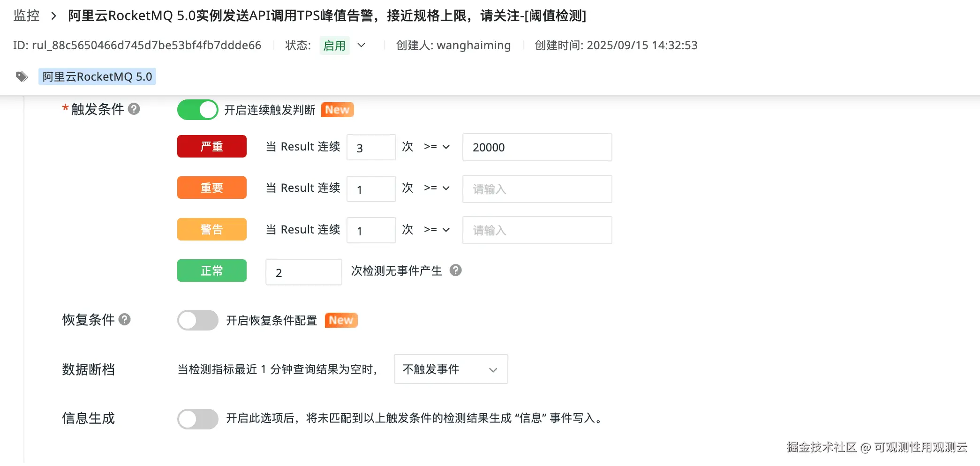This screenshot has width=980, height=466.
Task: Select the orange 重要 severity label
Action: (212, 188)
